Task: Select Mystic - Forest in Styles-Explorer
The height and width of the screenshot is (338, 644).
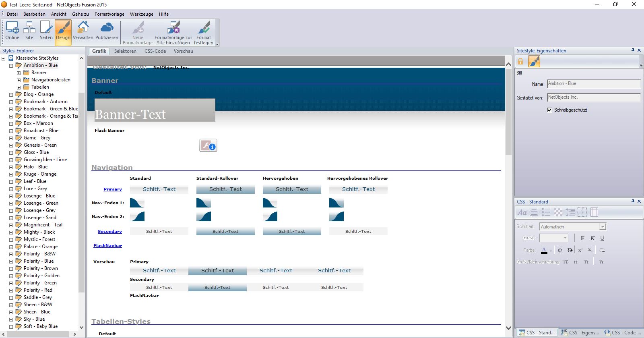Action: tap(39, 239)
